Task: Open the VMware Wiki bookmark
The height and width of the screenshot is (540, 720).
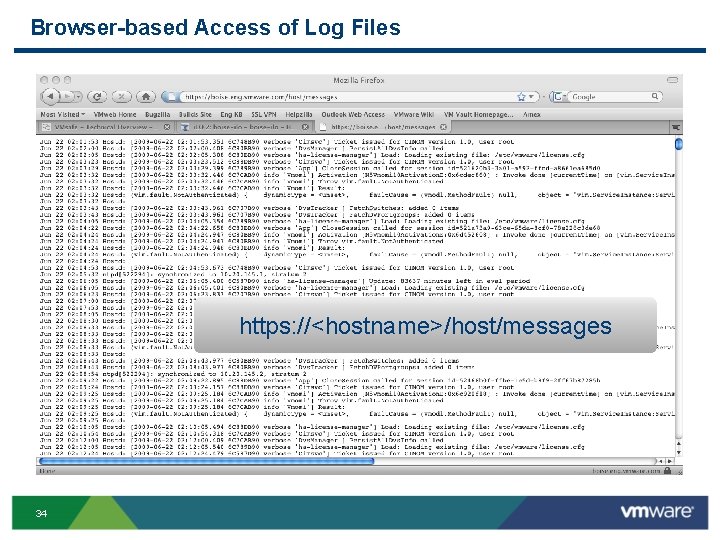Action: (414, 114)
